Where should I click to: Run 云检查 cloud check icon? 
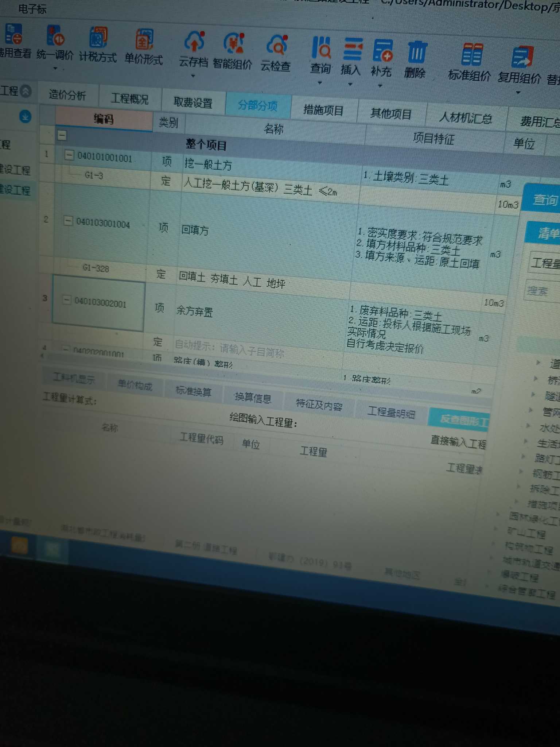pos(277,45)
